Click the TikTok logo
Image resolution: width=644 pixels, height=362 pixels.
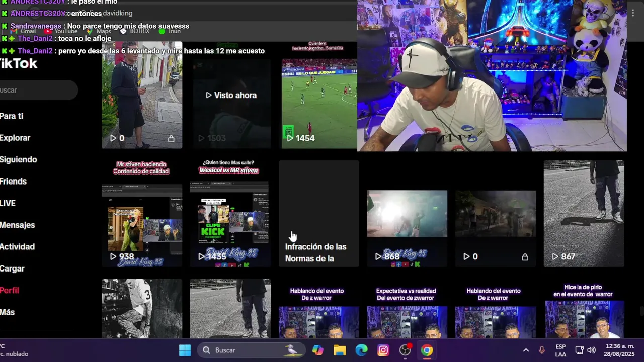tap(18, 64)
